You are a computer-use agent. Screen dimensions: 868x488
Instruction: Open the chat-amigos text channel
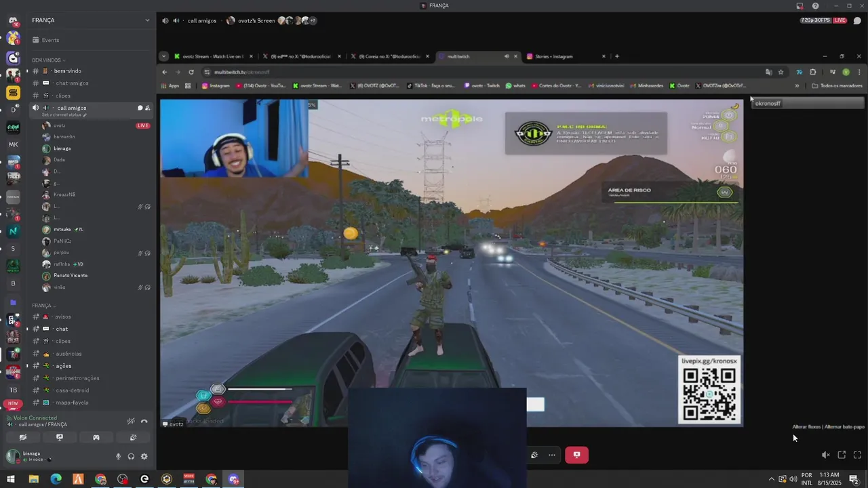tap(90, 83)
